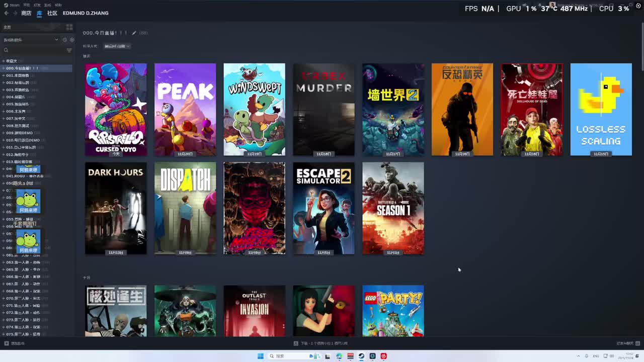644x362 pixels.
Task: Open the Windswept game cover
Action: tap(254, 109)
